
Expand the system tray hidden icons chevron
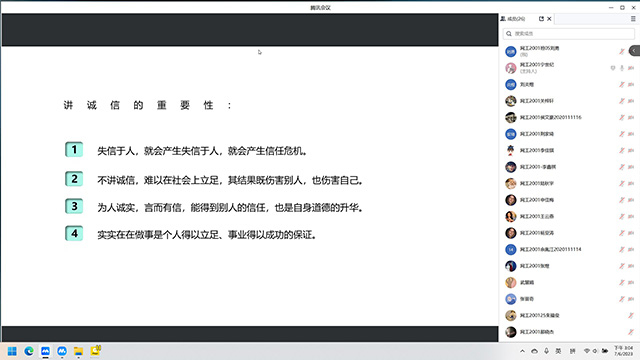(522, 351)
